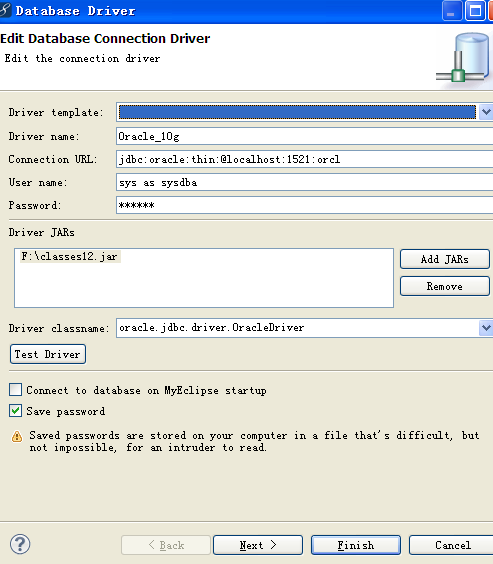Focus the Password input field
Image resolution: width=493 pixels, height=564 pixels.
point(305,205)
